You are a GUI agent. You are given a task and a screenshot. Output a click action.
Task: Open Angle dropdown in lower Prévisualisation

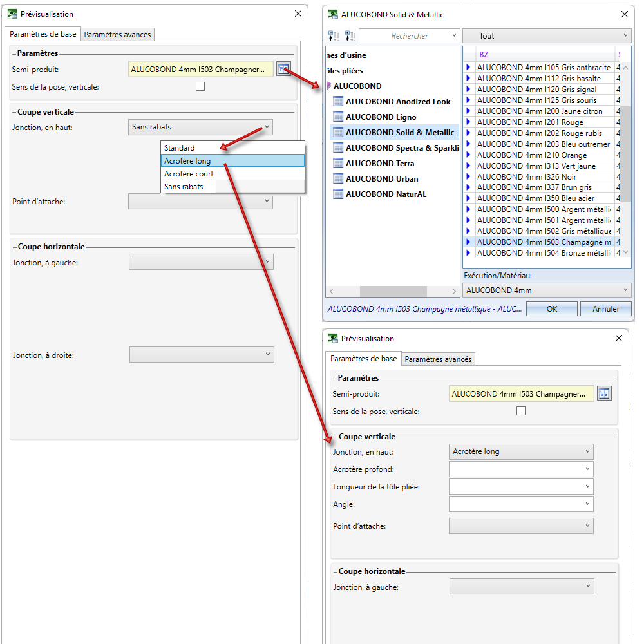coord(521,504)
